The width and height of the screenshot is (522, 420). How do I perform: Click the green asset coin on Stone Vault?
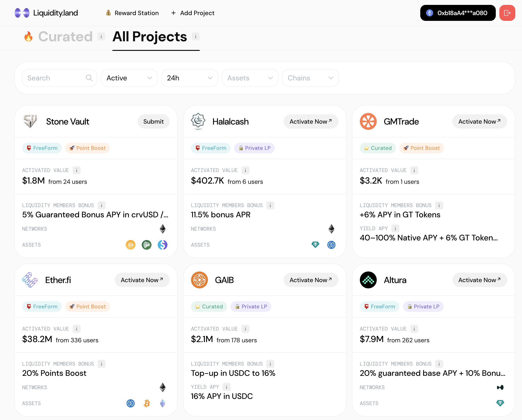(146, 245)
